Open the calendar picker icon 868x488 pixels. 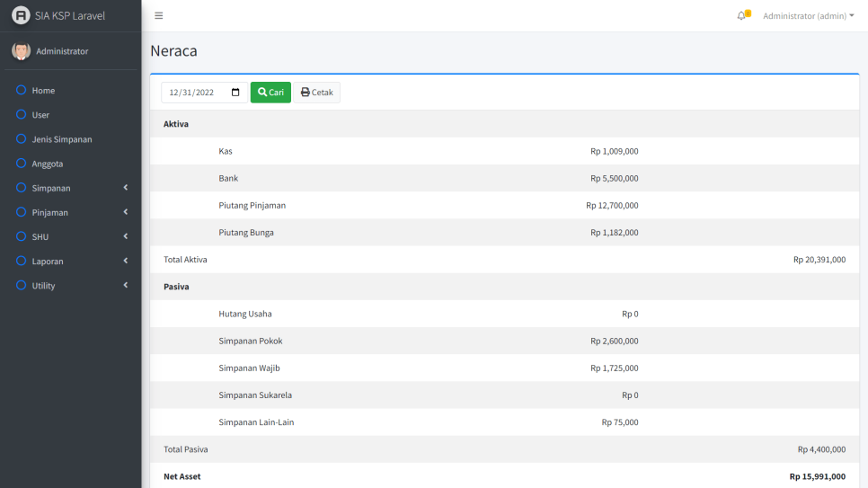point(235,93)
